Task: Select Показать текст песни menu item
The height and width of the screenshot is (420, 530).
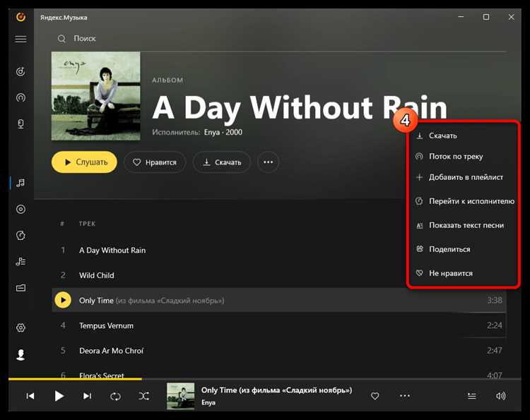Action: [x=463, y=225]
